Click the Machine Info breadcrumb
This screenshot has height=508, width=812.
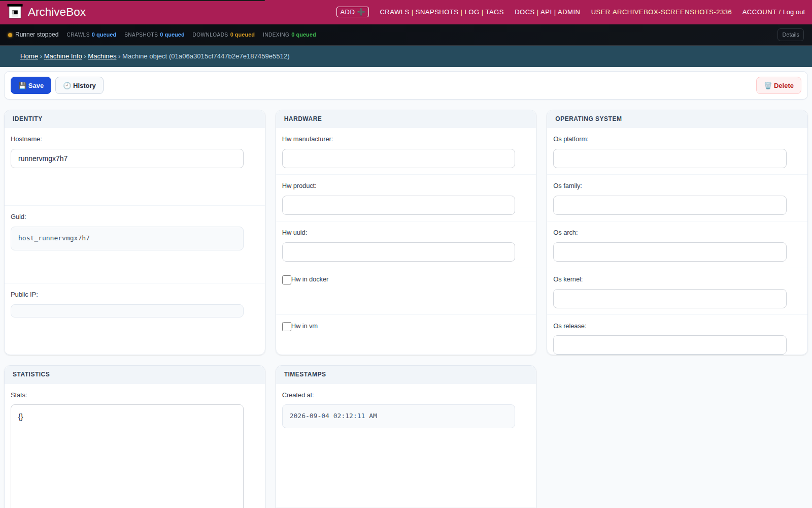[63, 56]
